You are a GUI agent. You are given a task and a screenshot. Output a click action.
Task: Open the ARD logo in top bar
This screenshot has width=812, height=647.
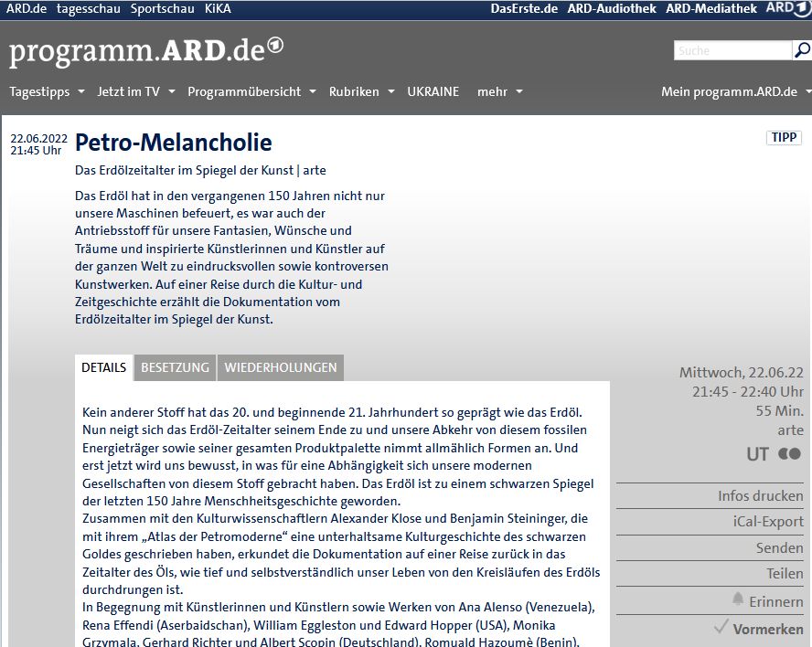point(787,8)
